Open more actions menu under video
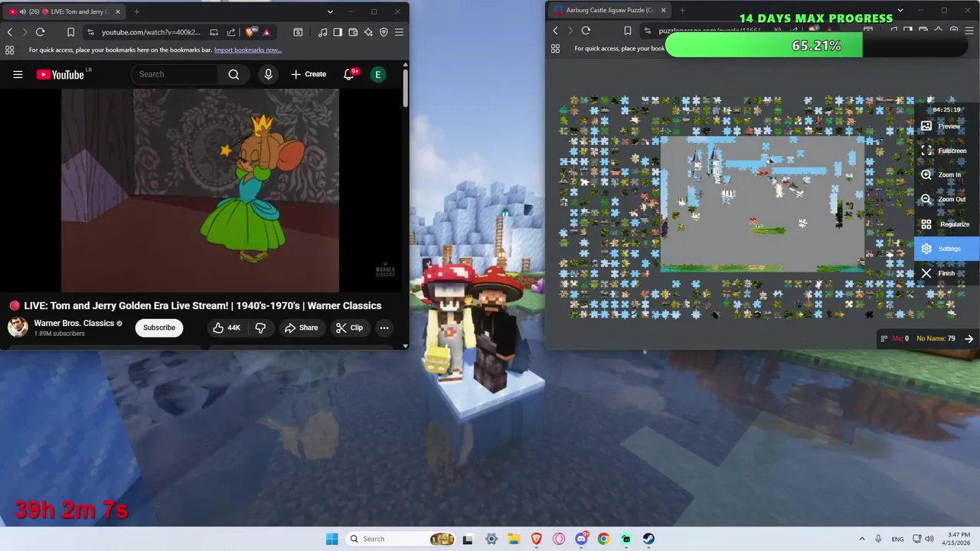The image size is (980, 551). tap(384, 328)
